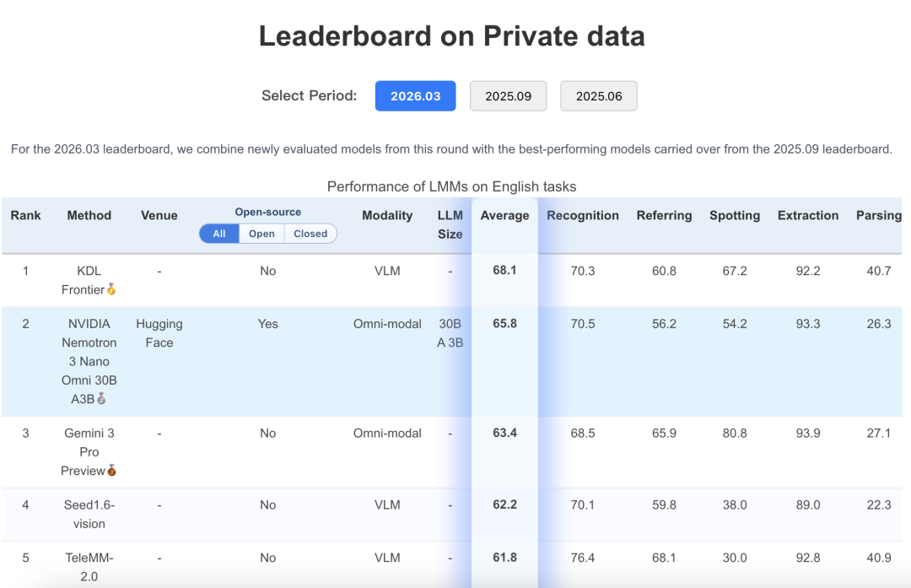The width and height of the screenshot is (911, 588).
Task: Click the gold medal icon beside KDL Frontier
Action: [111, 290]
